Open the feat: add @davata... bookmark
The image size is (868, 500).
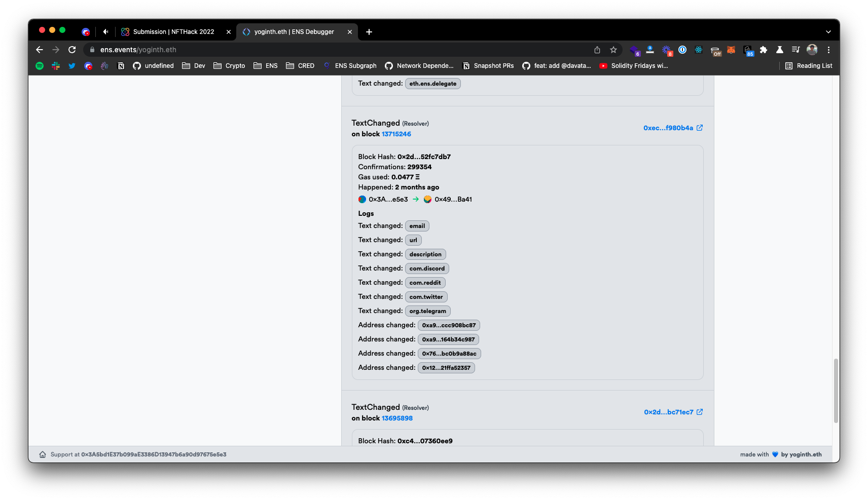point(557,66)
